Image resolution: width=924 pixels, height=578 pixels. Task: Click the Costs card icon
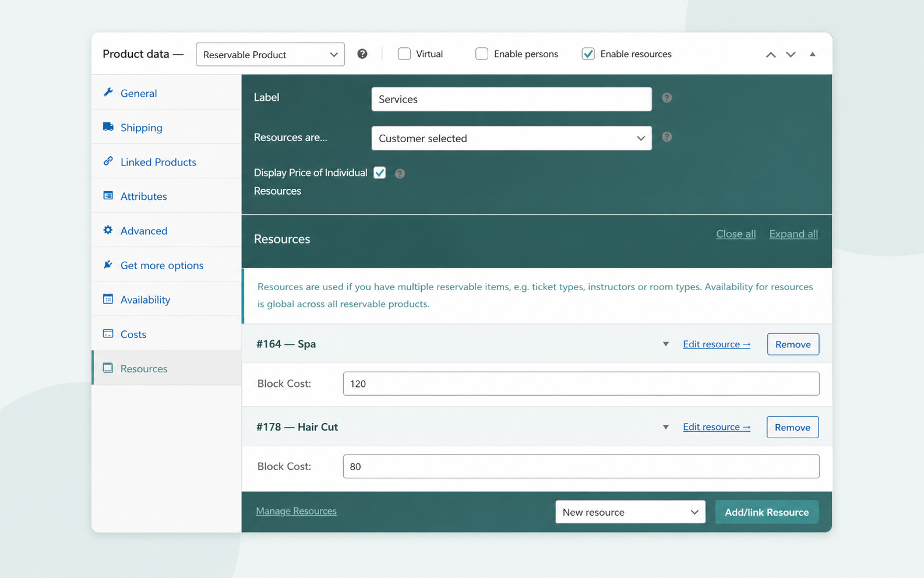108,333
